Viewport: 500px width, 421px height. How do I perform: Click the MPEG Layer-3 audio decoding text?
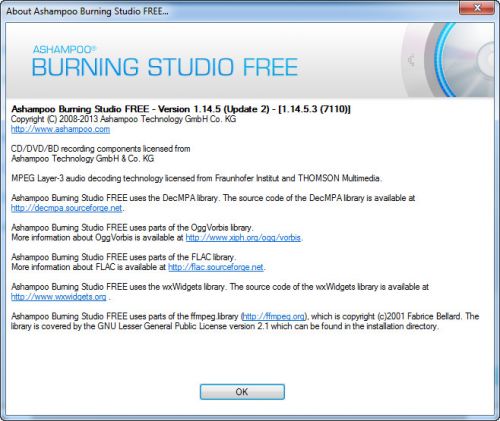pyautogui.click(x=196, y=178)
